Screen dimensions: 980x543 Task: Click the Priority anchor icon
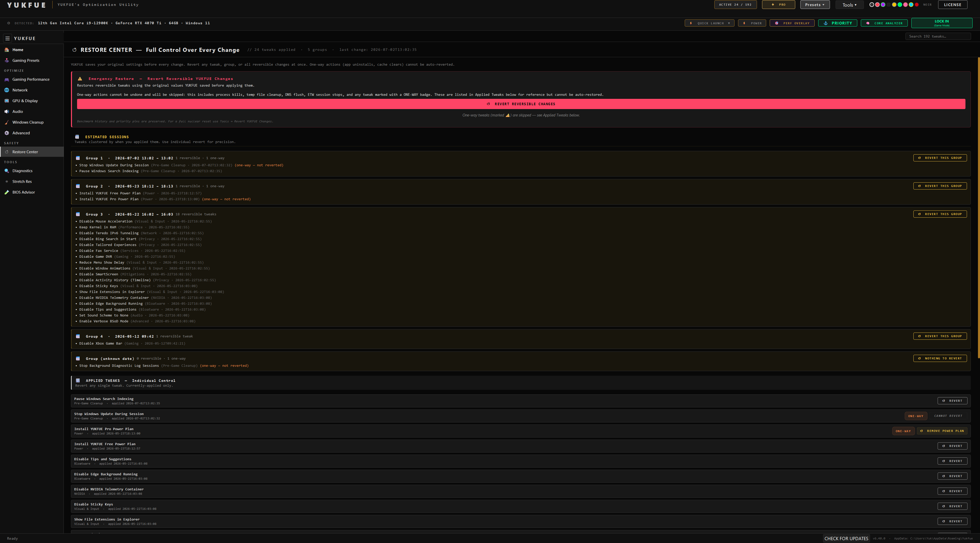click(x=826, y=23)
